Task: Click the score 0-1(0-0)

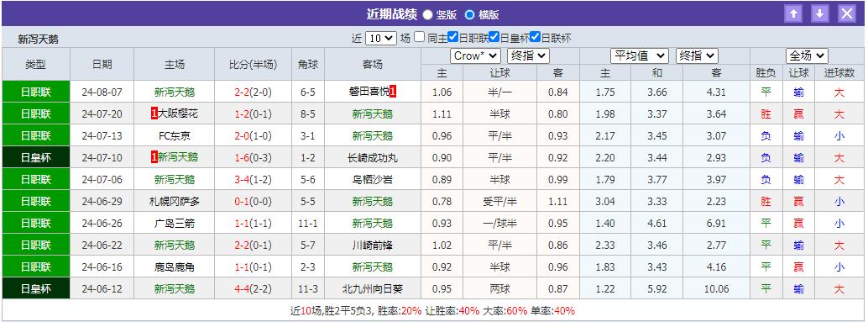Action: coord(253,201)
